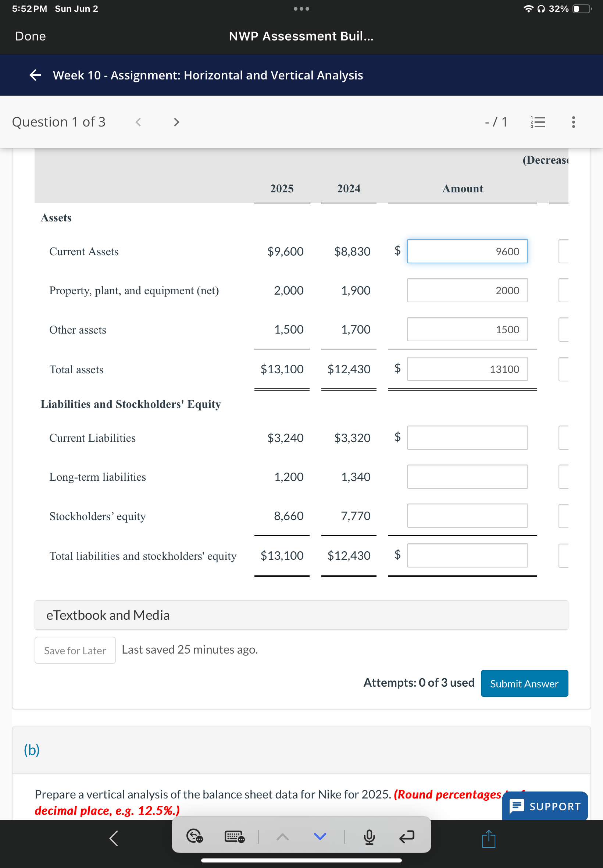Click the Submit Answer button

[x=524, y=683]
